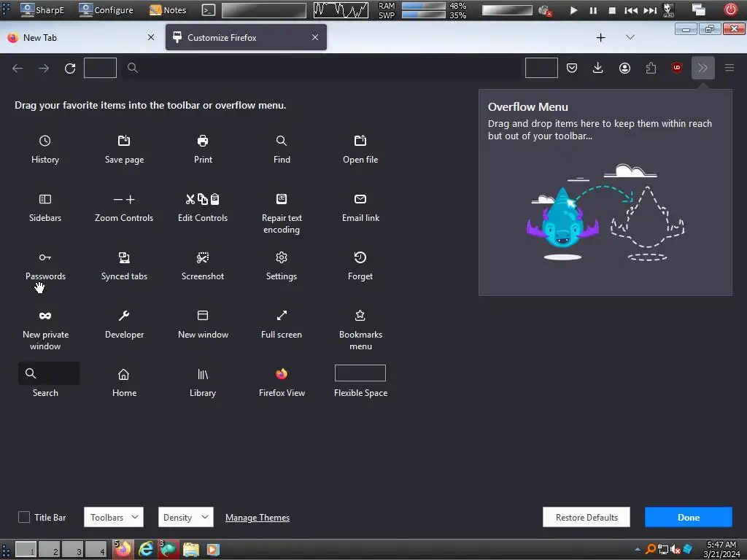The height and width of the screenshot is (560, 747).
Task: Select the Zoom Controls item
Action: (124, 208)
